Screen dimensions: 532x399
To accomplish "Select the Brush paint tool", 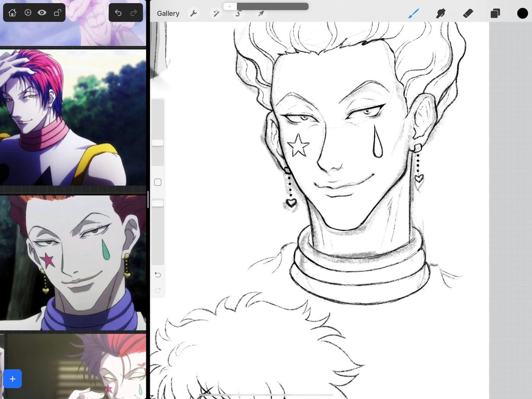I will 413,13.
